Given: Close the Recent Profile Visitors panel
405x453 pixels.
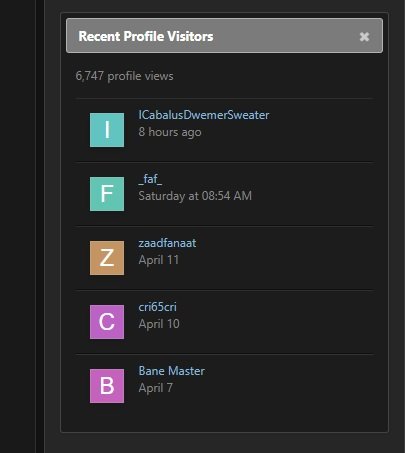Looking at the screenshot, I should (x=364, y=36).
